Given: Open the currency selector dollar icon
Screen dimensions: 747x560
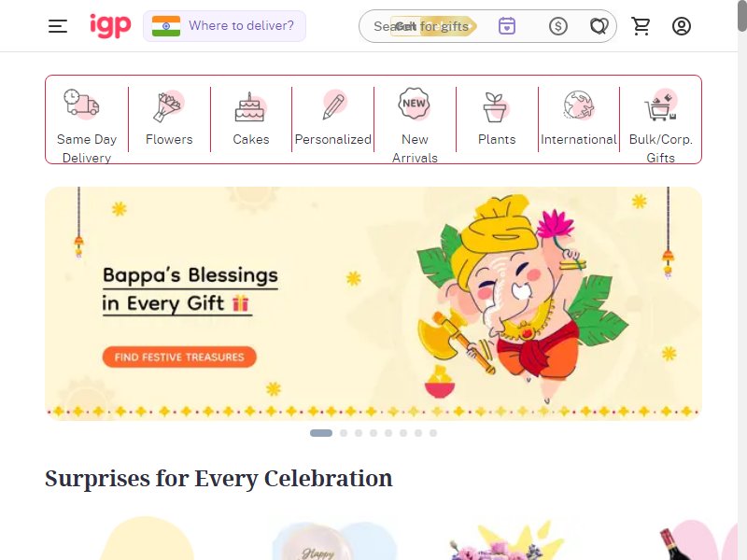Looking at the screenshot, I should tap(557, 26).
